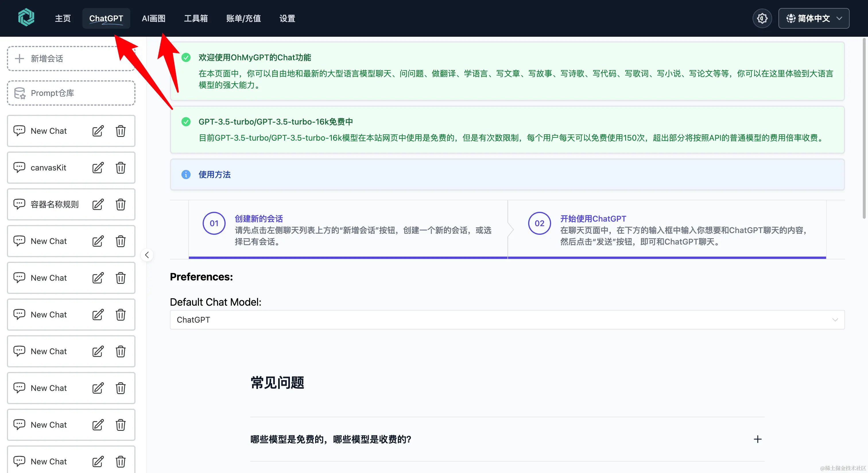Open the 工具箱 nav item
This screenshot has height=473, width=868.
point(196,19)
